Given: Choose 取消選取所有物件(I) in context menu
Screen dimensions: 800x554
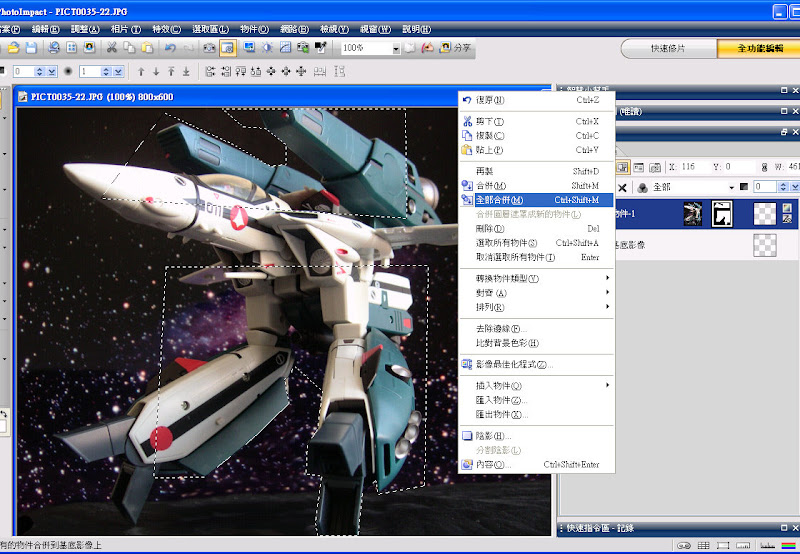Looking at the screenshot, I should [x=536, y=257].
